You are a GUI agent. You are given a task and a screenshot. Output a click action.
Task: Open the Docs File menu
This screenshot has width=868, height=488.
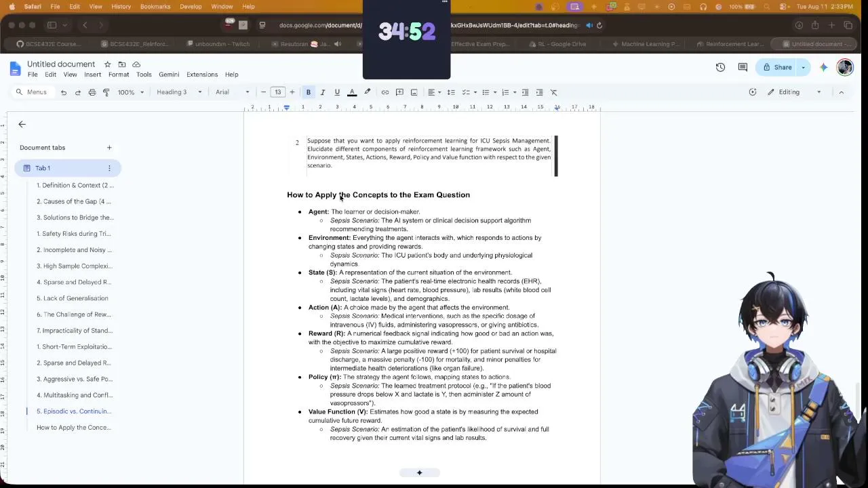[33, 75]
